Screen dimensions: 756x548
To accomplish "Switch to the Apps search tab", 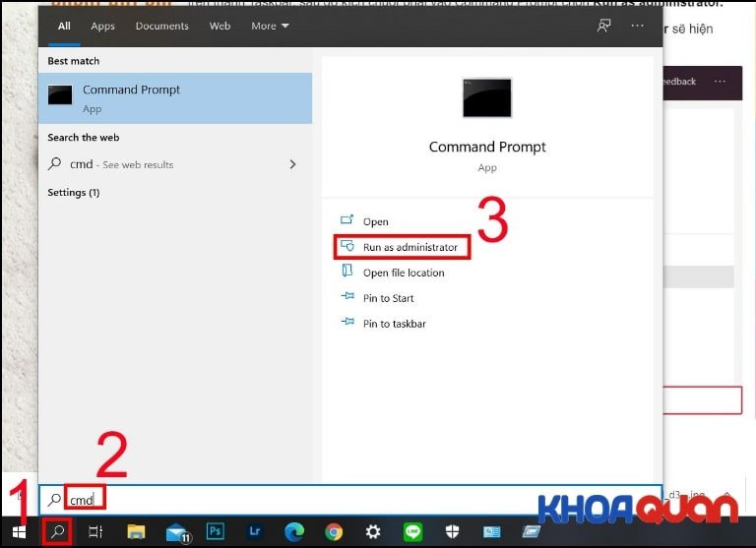I will tap(102, 26).
